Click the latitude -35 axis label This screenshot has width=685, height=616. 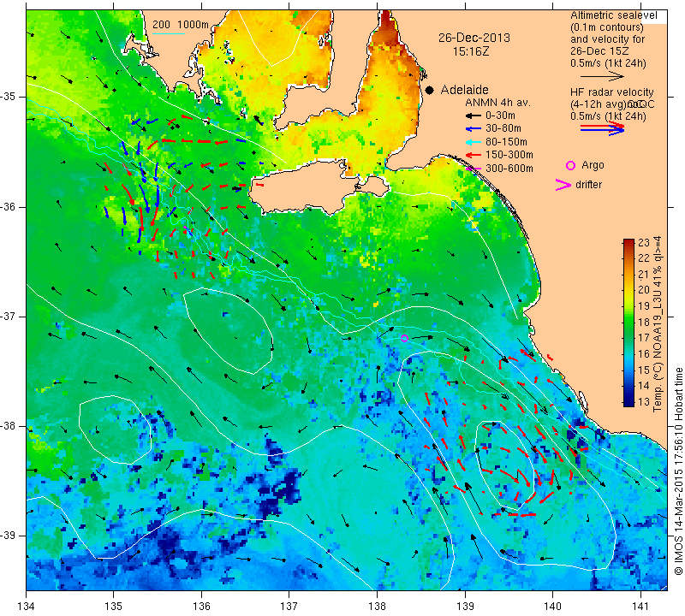coord(9,97)
